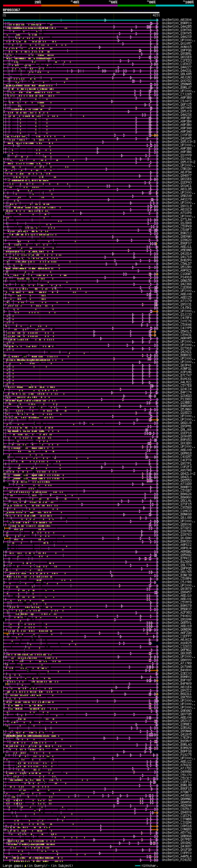Click the orange ~40% identity legend bar
Screen dimensions: 197x868
pyautogui.click(x=60, y=6)
